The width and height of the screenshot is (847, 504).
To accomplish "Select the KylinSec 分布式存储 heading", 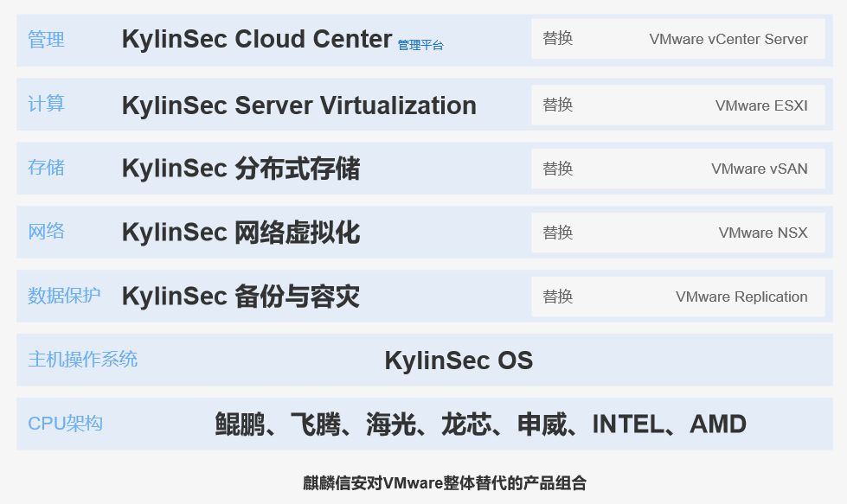I will coord(241,169).
